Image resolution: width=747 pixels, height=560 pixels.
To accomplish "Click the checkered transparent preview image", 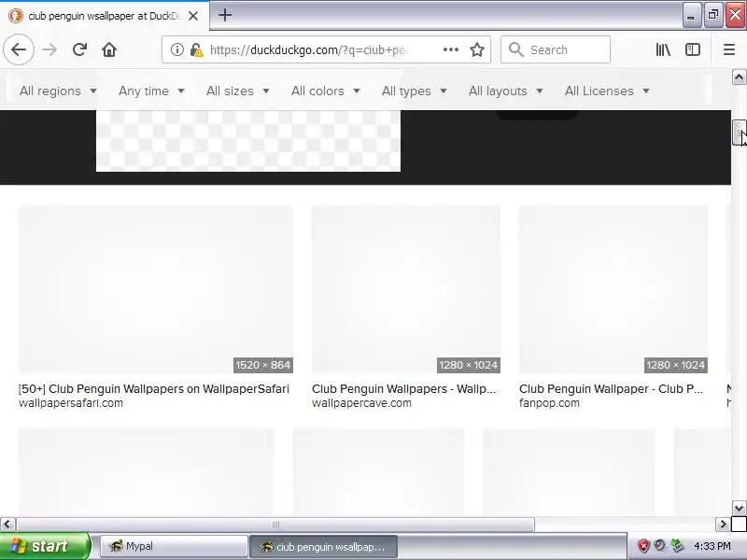I will (x=248, y=141).
